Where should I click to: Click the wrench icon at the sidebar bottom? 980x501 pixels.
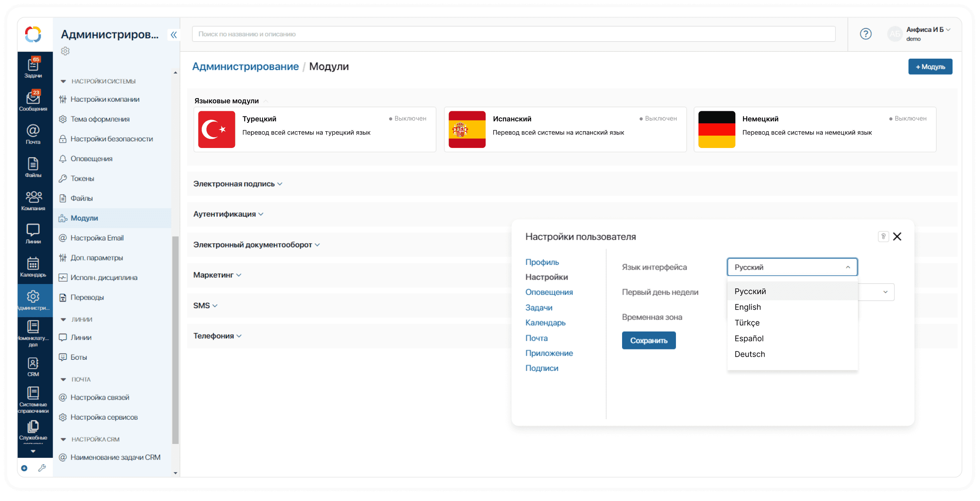[42, 468]
